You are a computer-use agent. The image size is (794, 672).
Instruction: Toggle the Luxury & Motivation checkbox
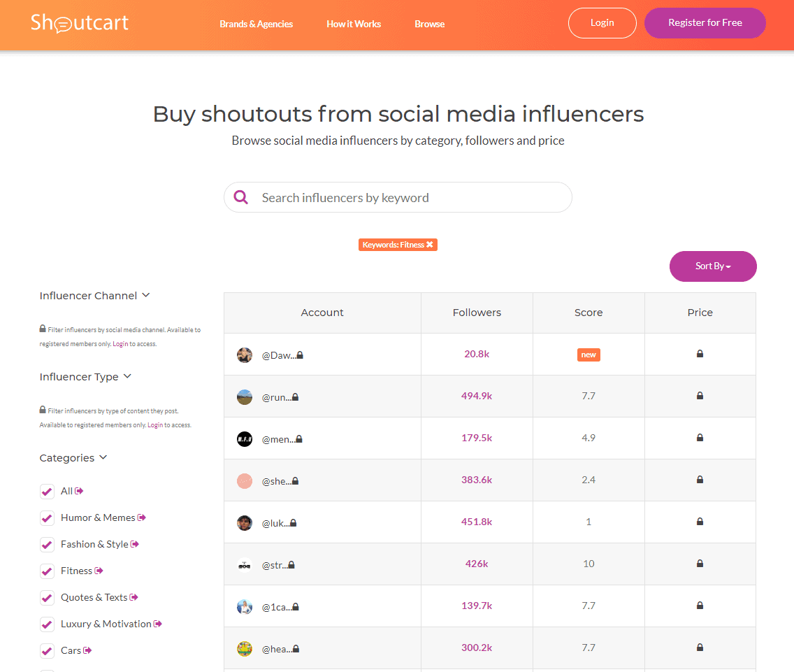pyautogui.click(x=47, y=624)
